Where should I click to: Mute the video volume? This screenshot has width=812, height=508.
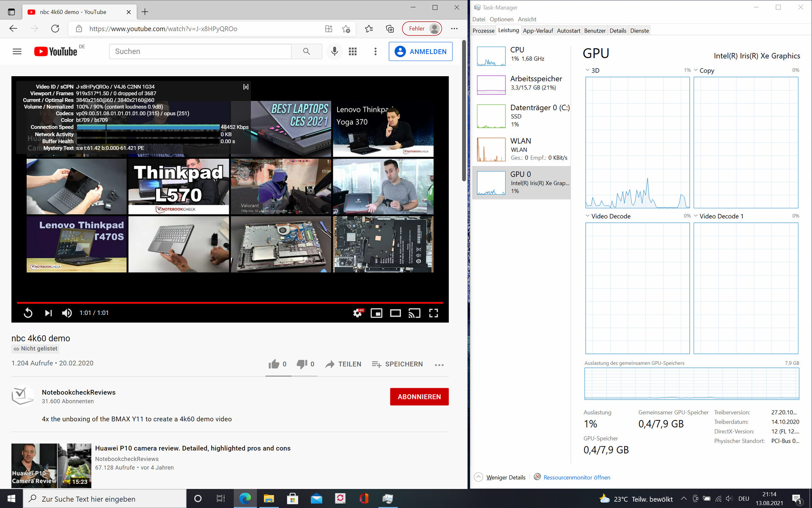(x=67, y=313)
